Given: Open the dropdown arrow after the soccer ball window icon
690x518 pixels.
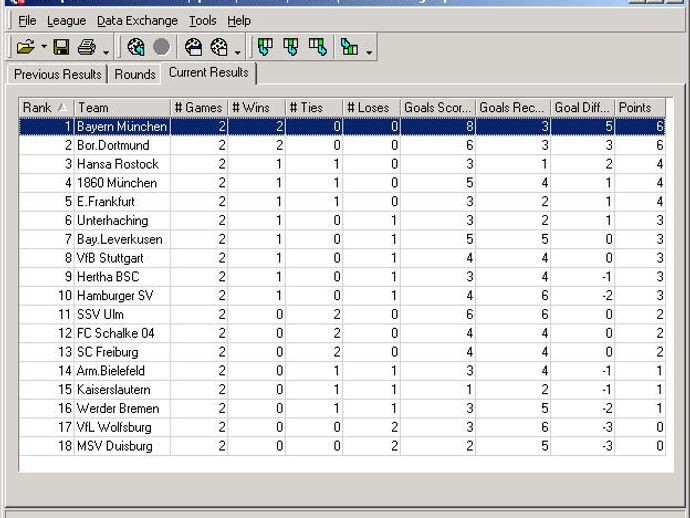Looking at the screenshot, I should pyautogui.click(x=238, y=53).
